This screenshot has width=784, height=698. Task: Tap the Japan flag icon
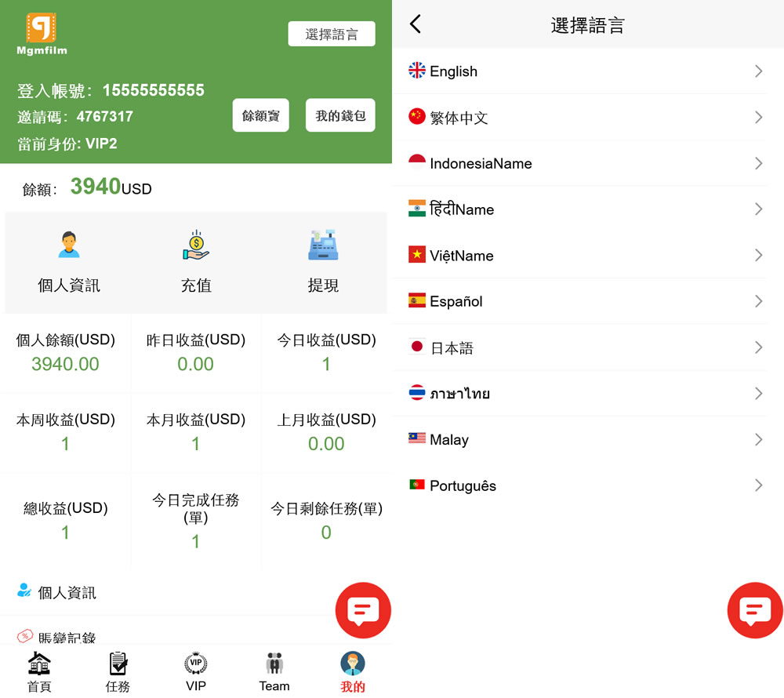[417, 347]
